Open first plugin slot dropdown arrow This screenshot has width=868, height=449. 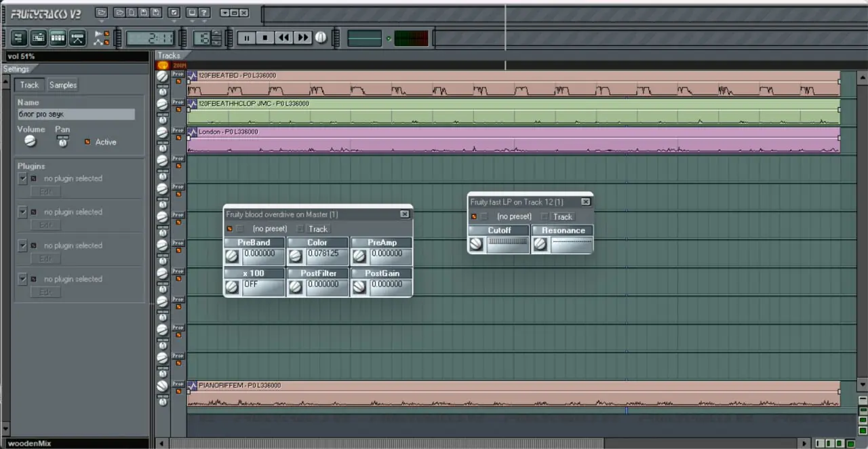point(22,178)
